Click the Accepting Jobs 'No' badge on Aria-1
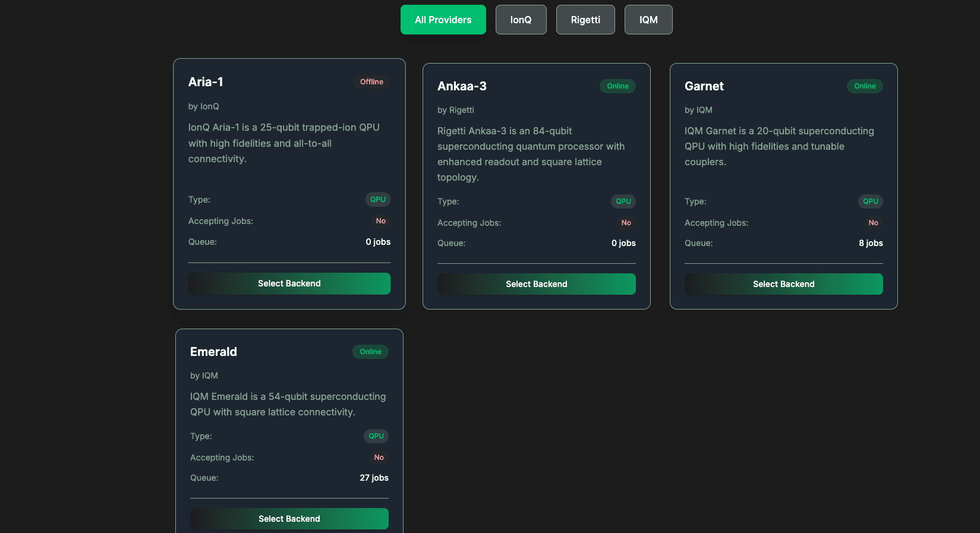Screen dimensions: 980x533 (x=380, y=221)
